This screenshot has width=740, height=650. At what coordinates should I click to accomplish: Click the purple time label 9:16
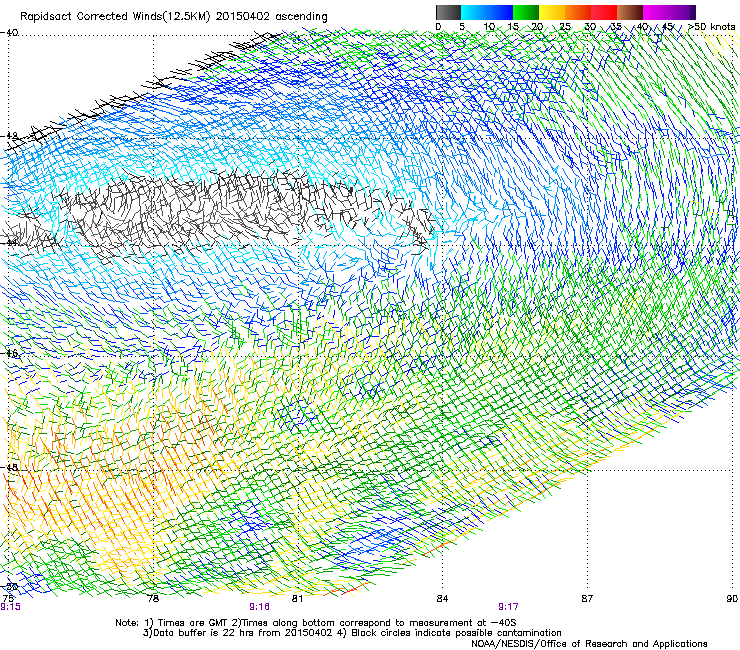[260, 607]
